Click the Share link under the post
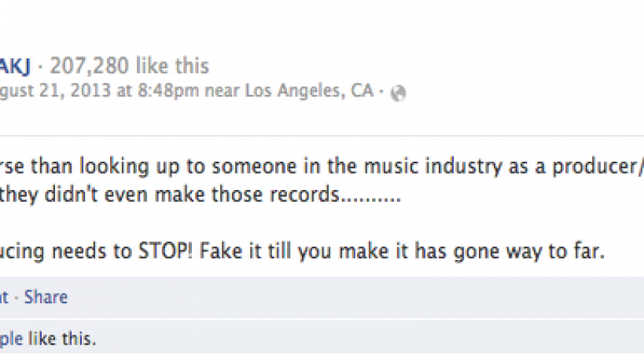This screenshot has height=355, width=644. pyautogui.click(x=46, y=297)
